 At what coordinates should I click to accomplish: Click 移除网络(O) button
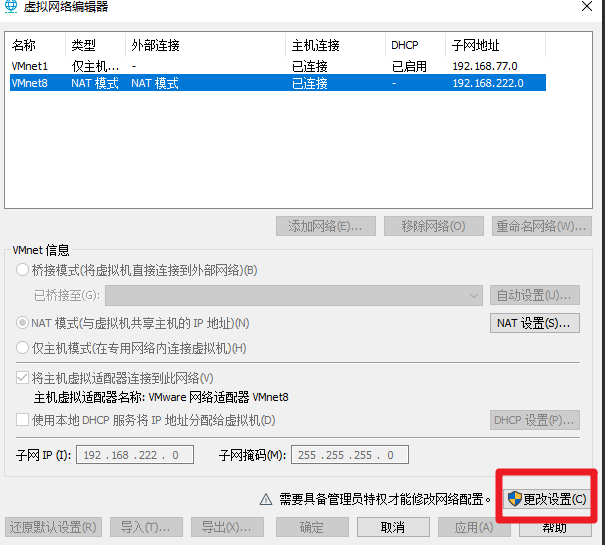[434, 226]
